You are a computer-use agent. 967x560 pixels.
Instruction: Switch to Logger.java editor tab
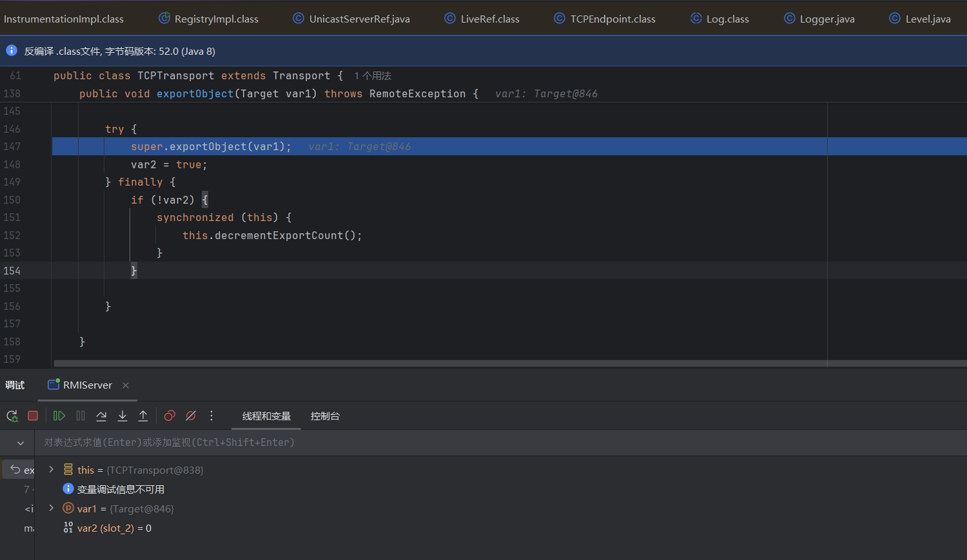pos(826,19)
